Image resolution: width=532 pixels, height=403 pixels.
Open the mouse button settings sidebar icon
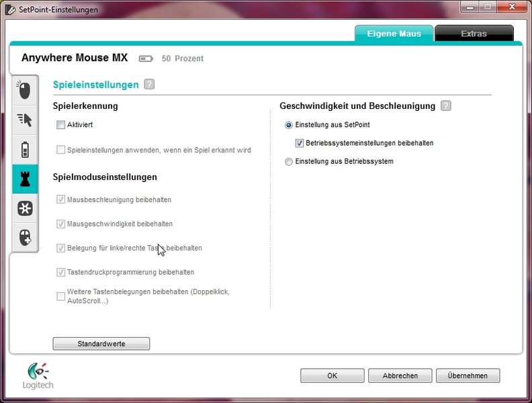pos(24,90)
